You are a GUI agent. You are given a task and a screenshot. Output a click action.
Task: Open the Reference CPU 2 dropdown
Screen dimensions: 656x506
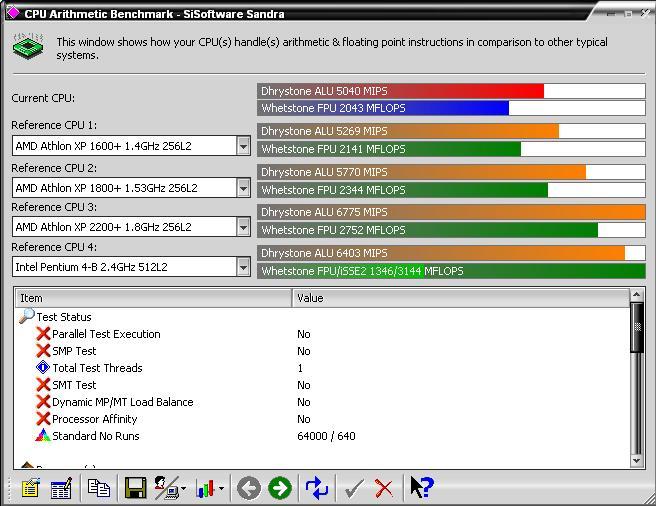[x=243, y=187]
